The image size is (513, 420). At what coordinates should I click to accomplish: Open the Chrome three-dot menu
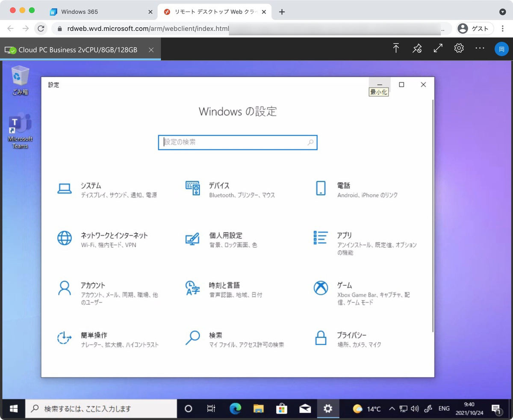(x=503, y=29)
